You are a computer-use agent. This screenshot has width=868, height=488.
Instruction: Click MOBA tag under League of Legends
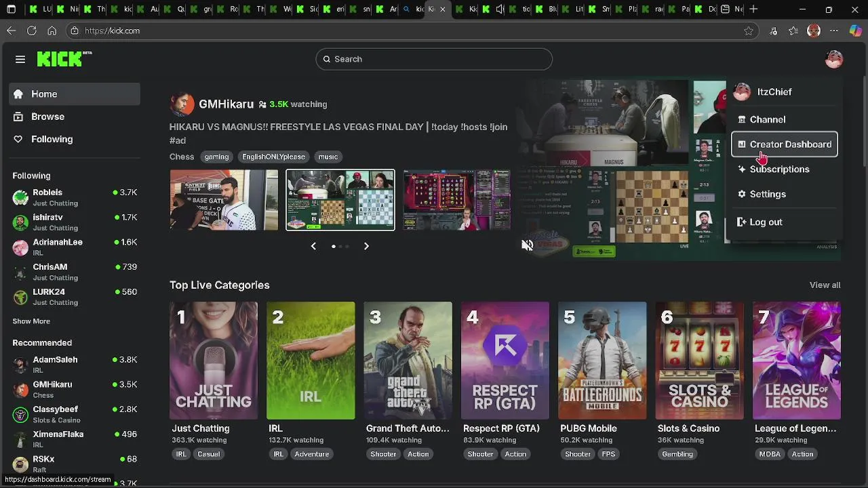click(x=770, y=454)
